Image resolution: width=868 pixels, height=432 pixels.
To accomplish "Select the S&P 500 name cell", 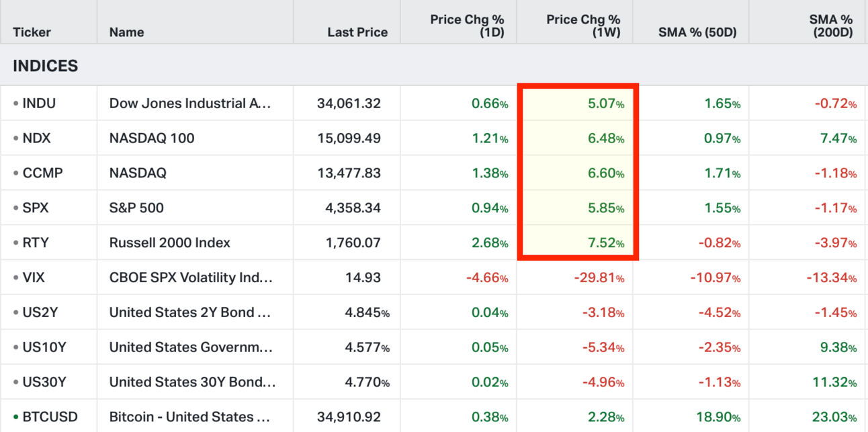I will (136, 208).
